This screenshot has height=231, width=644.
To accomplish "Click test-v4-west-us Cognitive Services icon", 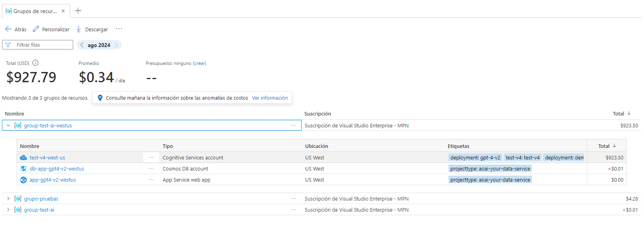I will [23, 157].
